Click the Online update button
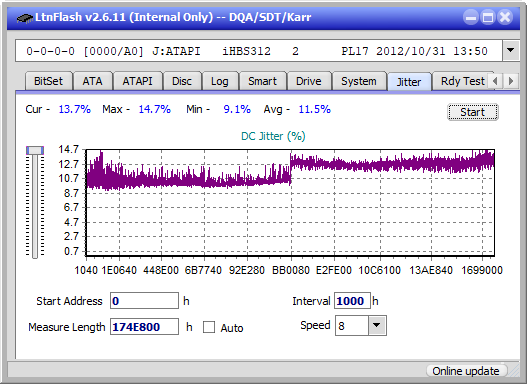The width and height of the screenshot is (527, 384). [x=466, y=371]
